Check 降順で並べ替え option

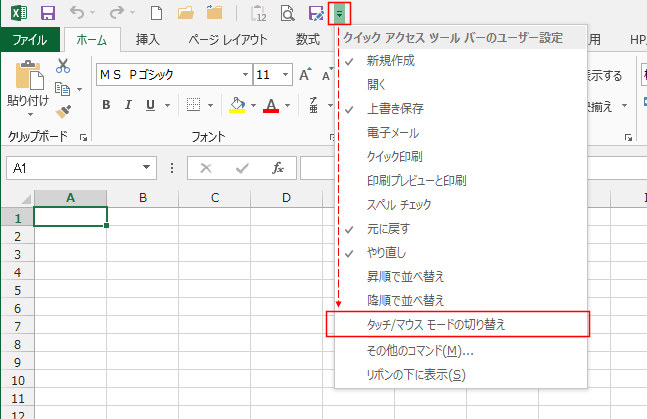(x=461, y=300)
